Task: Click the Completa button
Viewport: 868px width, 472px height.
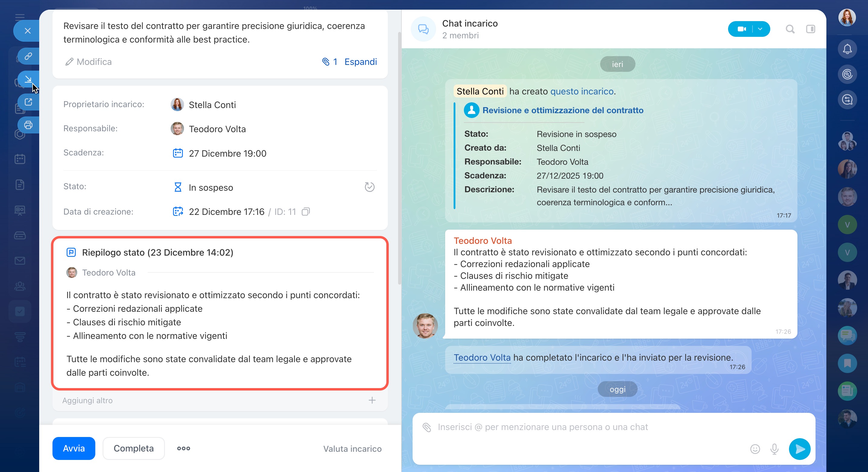Action: click(133, 448)
